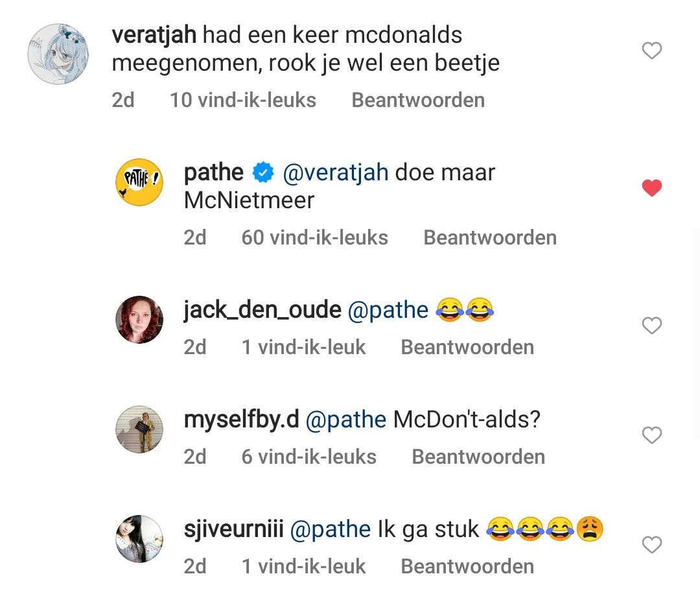Image resolution: width=700 pixels, height=598 pixels.
Task: Reply to pathe's comment via Beantwoorden
Action: click(x=490, y=237)
